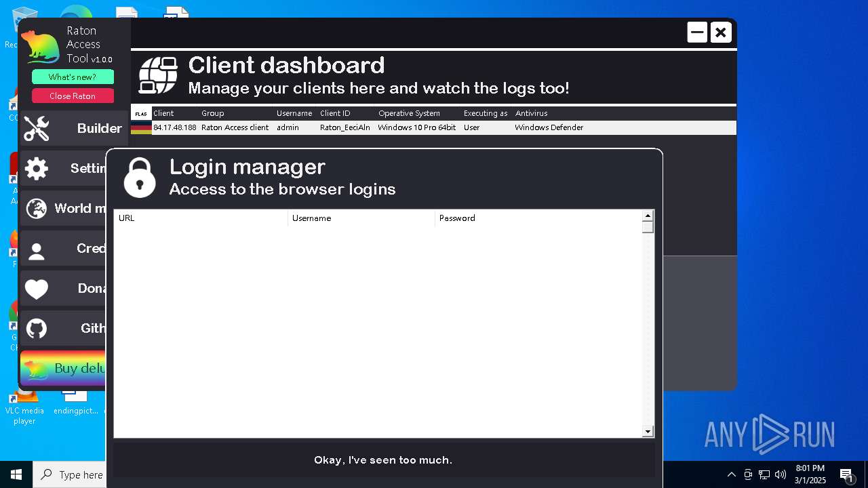Click the Raton rainbow rat logo
Screen dimensions: 868x488
[41, 47]
